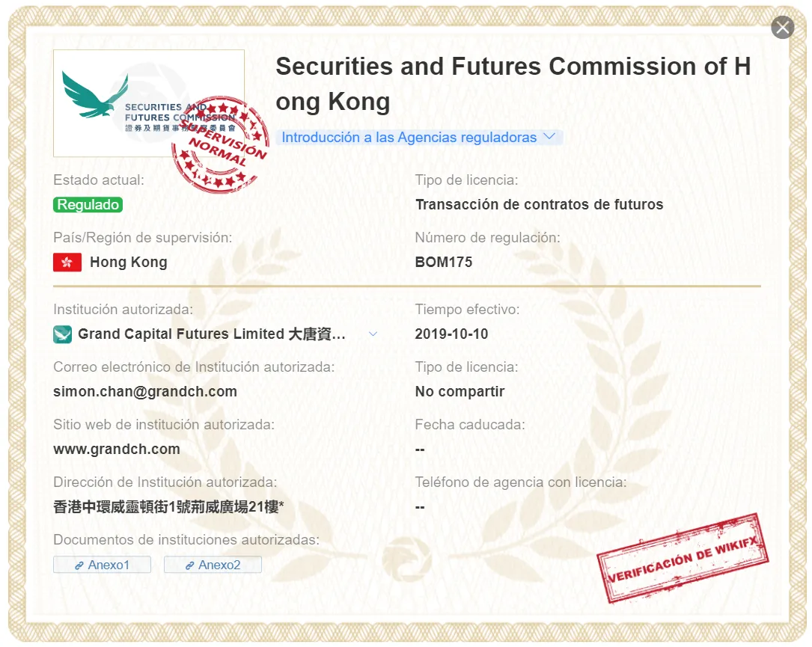Image resolution: width=812 pixels, height=647 pixels.
Task: Click the Securities and Futures Commission logo
Action: pyautogui.click(x=149, y=103)
